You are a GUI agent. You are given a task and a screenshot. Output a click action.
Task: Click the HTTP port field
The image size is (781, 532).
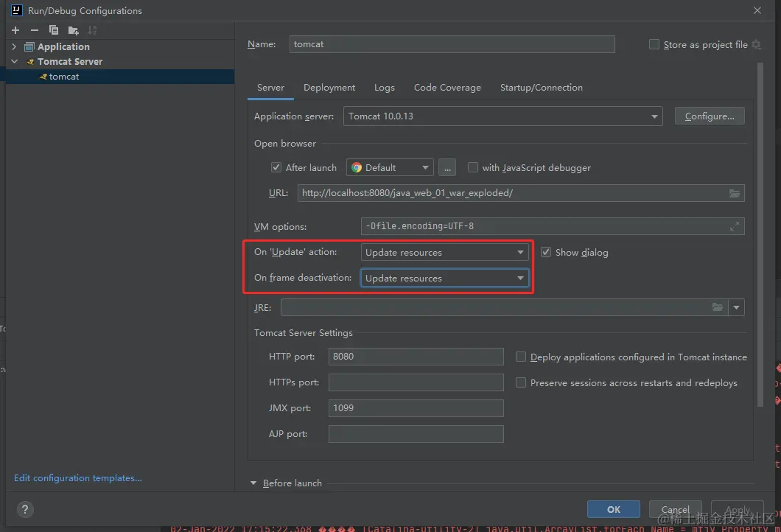tap(416, 357)
